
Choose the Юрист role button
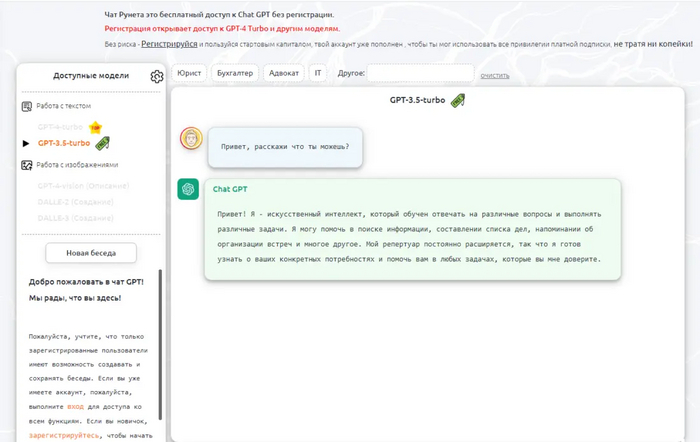[189, 73]
